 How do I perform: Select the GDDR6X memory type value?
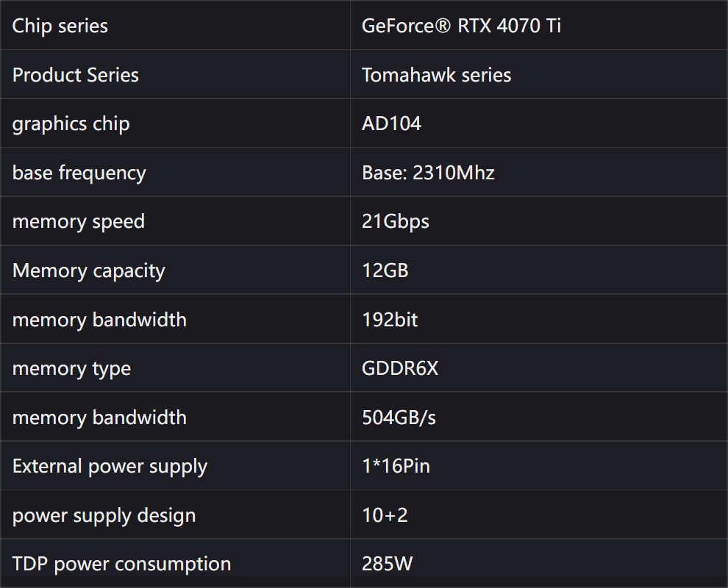tap(400, 368)
